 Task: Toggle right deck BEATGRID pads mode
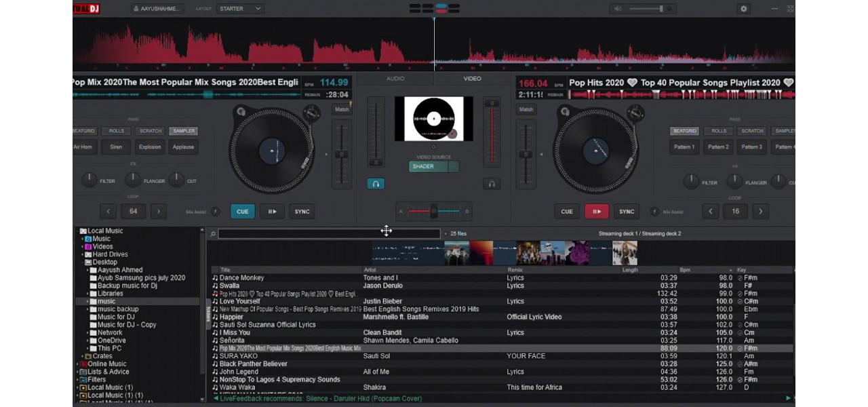coord(684,131)
